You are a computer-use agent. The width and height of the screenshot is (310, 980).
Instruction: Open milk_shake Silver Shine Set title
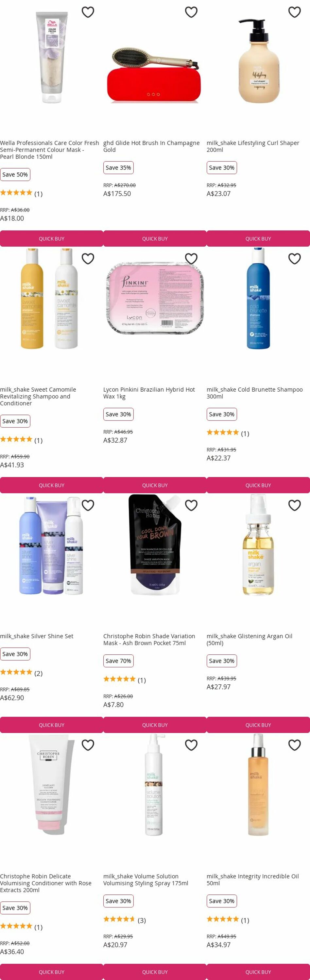click(x=37, y=636)
